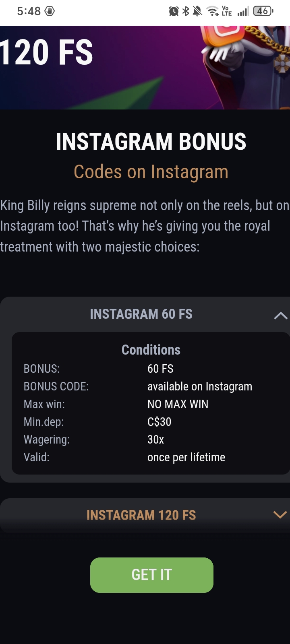Tap the Conditions title in panel

point(151,350)
